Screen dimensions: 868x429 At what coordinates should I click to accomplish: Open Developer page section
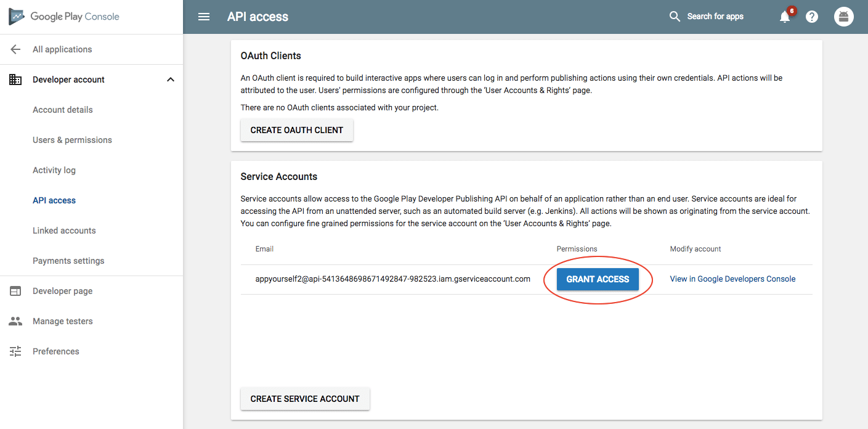62,291
